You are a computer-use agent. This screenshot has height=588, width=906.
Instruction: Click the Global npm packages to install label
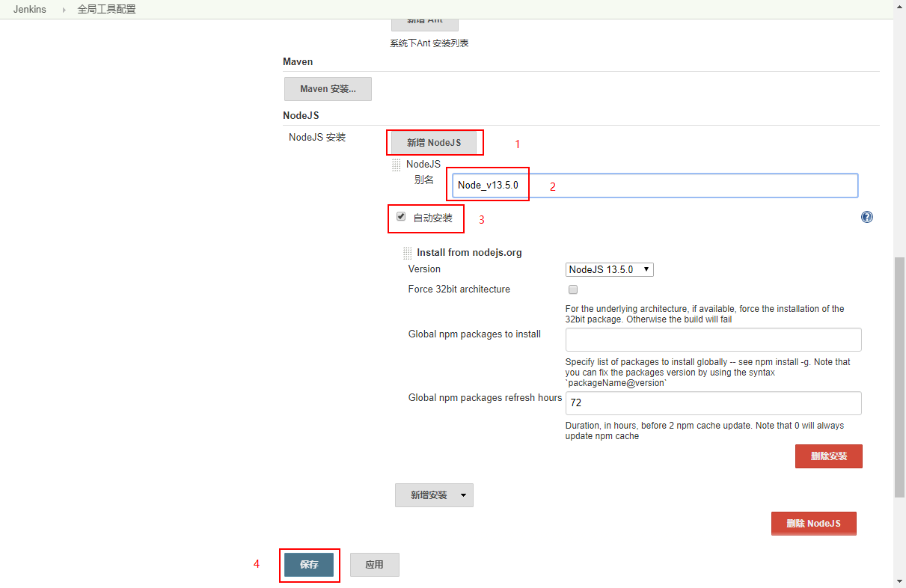474,334
